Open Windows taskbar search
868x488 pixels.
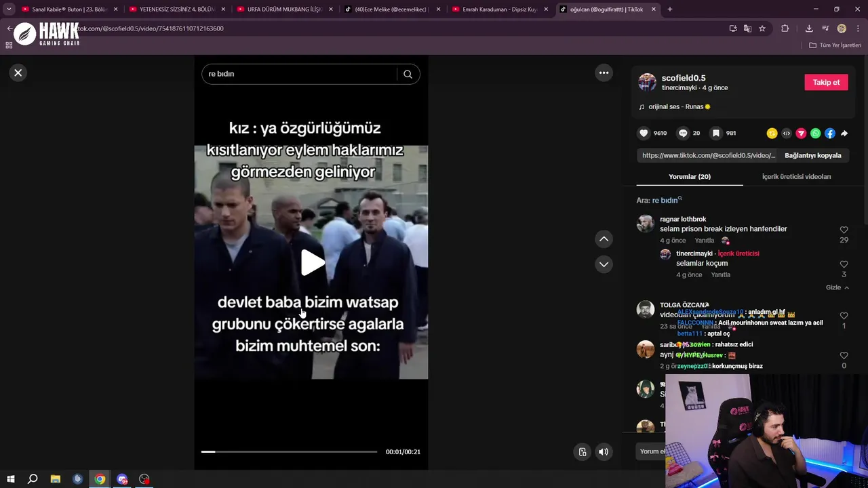tap(33, 479)
